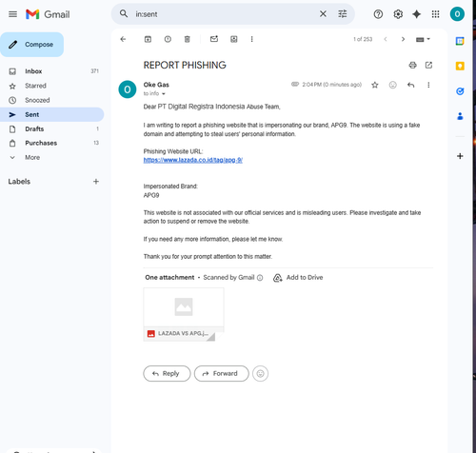
Task: Open Contacts side panel
Action: click(460, 116)
